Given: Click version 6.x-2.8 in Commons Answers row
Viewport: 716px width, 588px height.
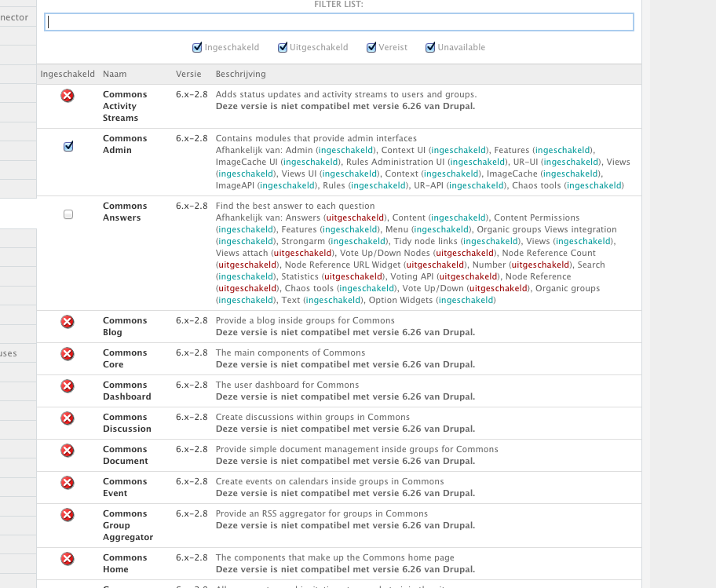Looking at the screenshot, I should 192,206.
